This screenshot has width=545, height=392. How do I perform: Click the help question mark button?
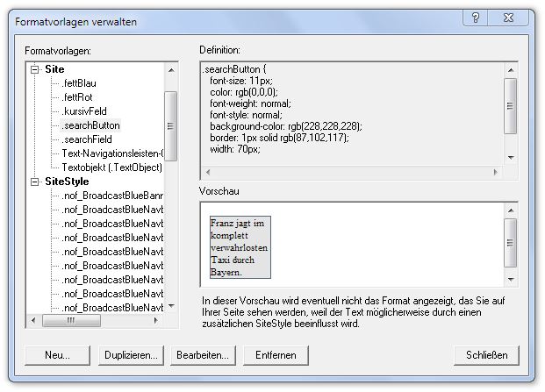[x=473, y=18]
